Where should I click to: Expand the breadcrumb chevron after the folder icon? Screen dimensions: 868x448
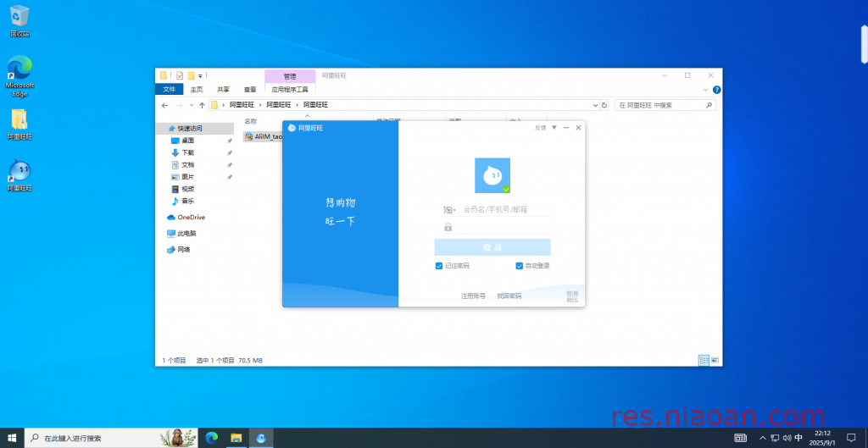(x=223, y=105)
